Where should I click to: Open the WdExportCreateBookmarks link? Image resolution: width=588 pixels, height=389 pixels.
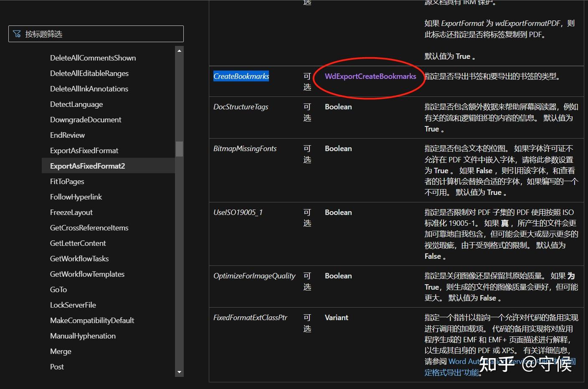coord(370,76)
